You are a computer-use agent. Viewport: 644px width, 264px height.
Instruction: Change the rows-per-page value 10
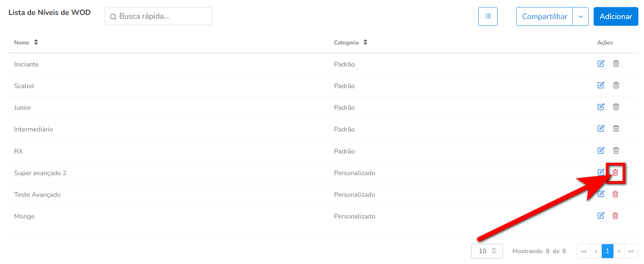pyautogui.click(x=487, y=251)
